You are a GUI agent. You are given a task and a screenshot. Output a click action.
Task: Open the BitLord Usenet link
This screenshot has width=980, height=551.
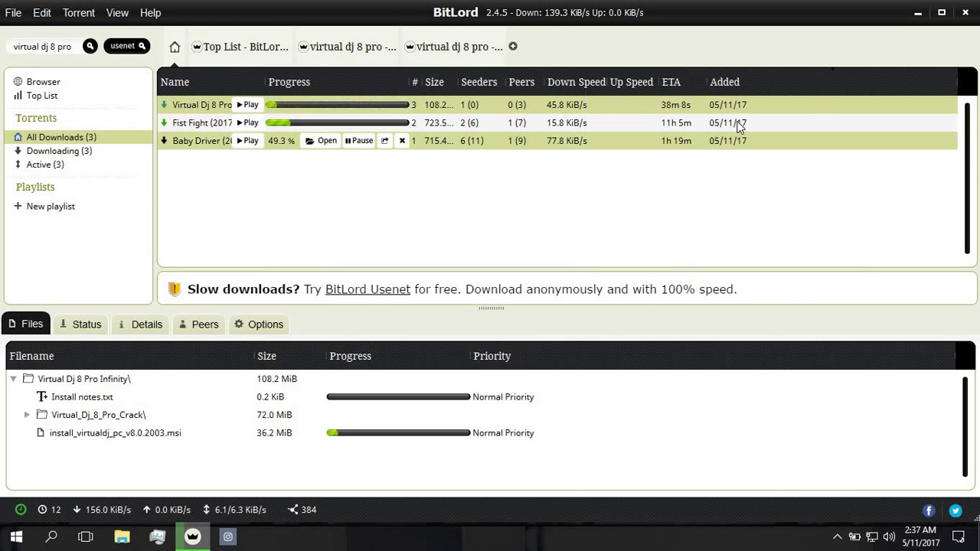click(x=367, y=289)
